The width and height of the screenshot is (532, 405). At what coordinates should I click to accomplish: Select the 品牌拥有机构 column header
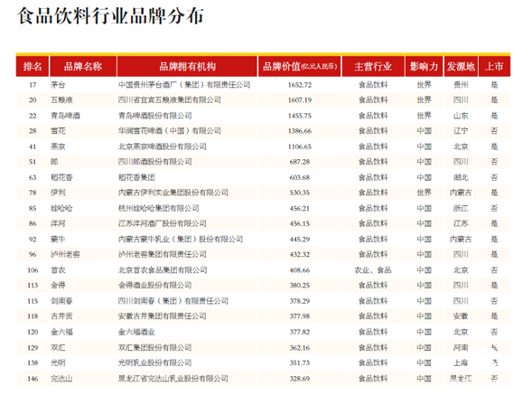click(187, 66)
